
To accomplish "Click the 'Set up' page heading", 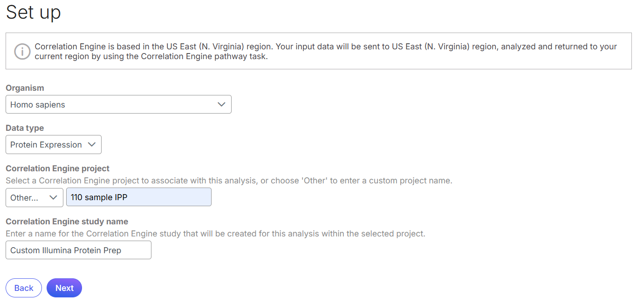I will click(x=33, y=13).
